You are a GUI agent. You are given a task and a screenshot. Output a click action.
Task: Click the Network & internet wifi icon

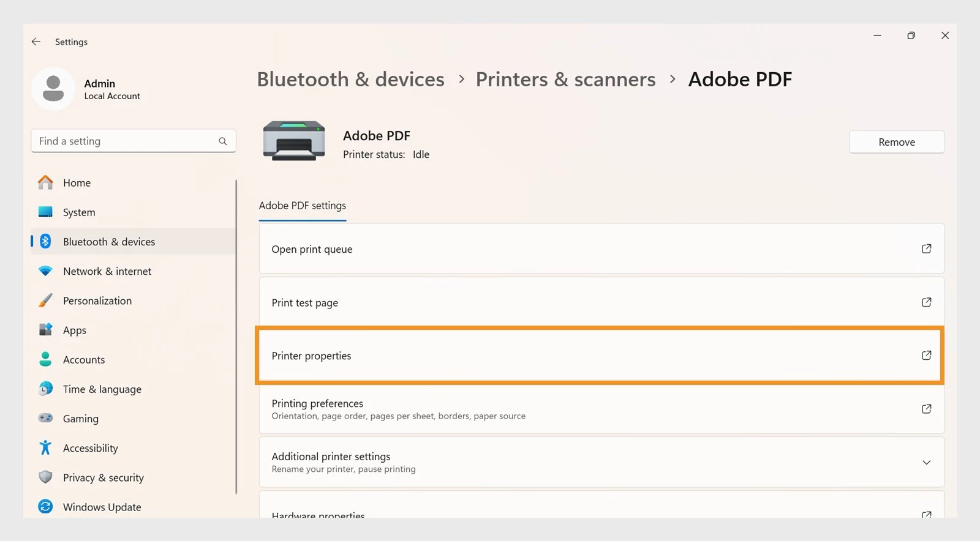pos(45,270)
